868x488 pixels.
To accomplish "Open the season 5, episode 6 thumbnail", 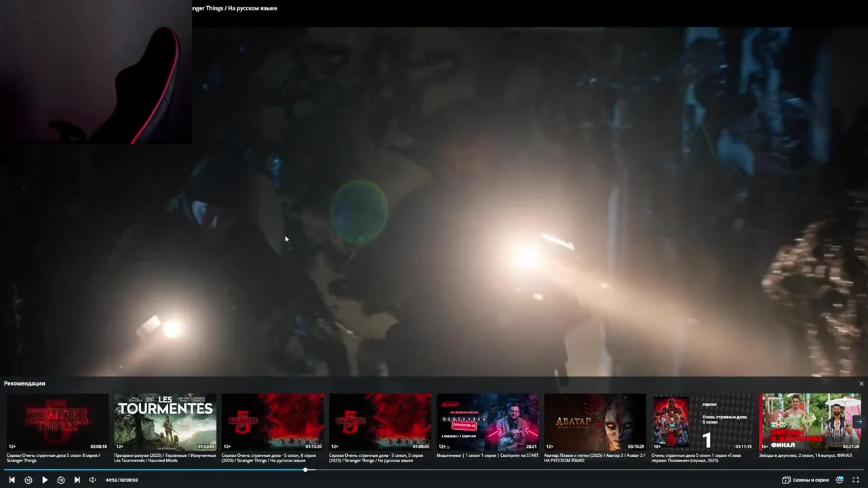I will pyautogui.click(x=273, y=422).
